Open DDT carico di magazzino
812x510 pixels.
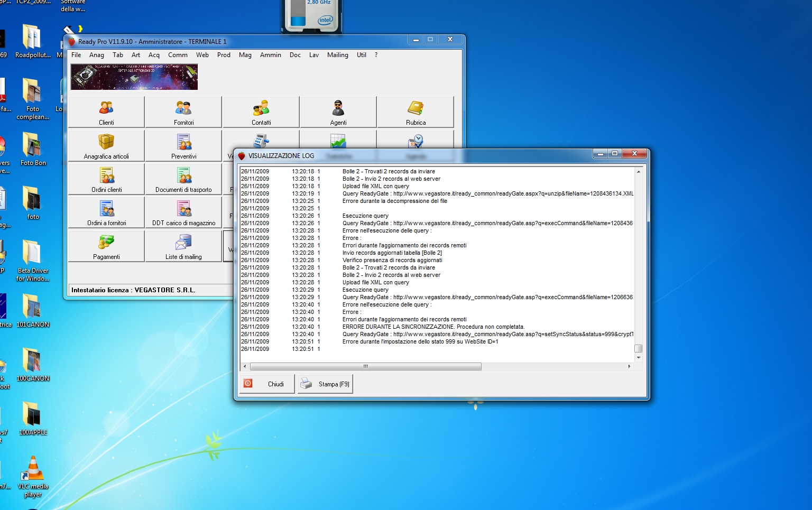(183, 212)
